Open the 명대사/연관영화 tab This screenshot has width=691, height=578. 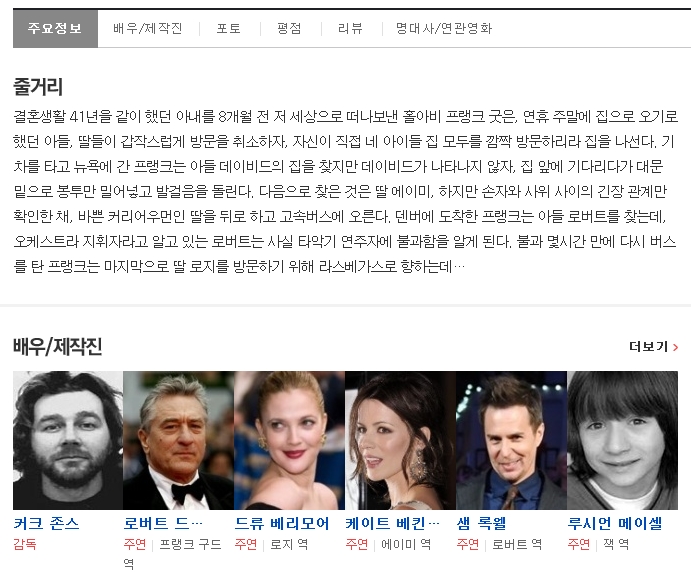pyautogui.click(x=444, y=29)
